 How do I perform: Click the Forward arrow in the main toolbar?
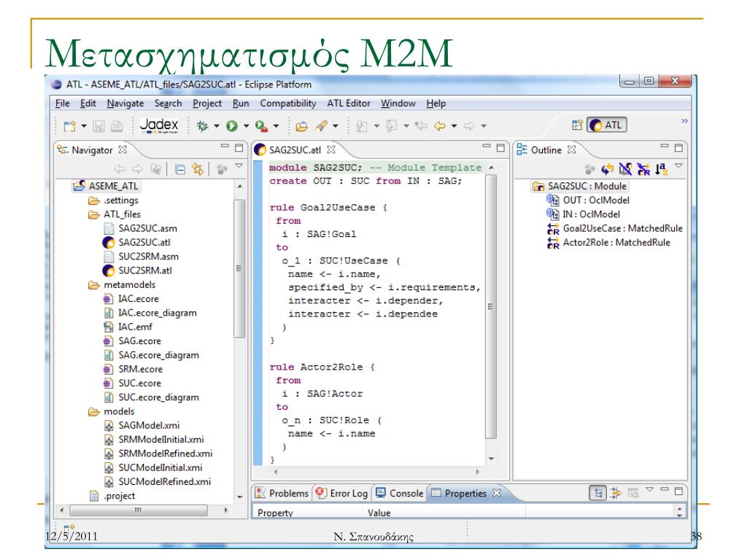coord(469,126)
